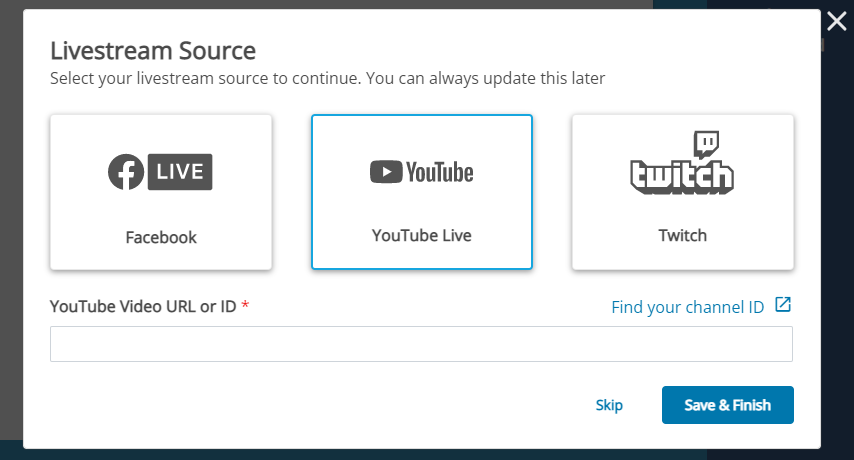Click the Find your channel ID link
This screenshot has width=854, height=460.
(687, 307)
